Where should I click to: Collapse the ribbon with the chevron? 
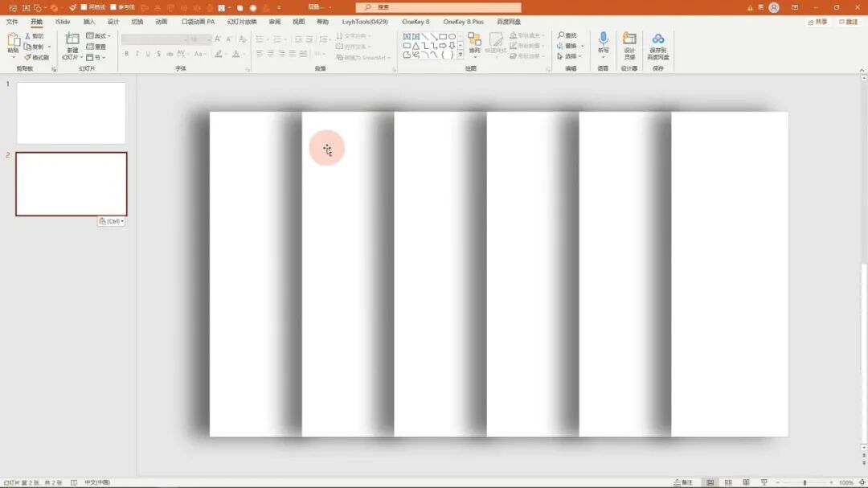[862, 70]
